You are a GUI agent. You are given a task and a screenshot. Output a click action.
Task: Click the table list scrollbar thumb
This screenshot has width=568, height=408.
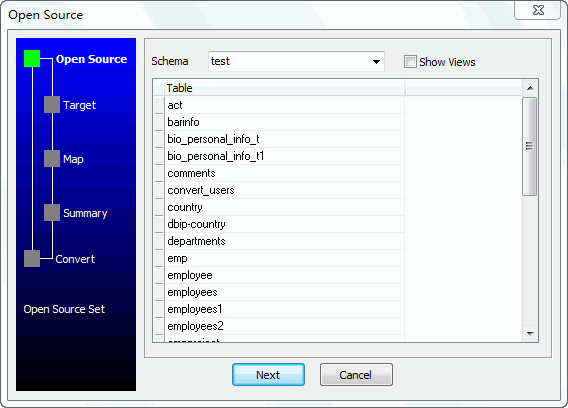click(530, 146)
